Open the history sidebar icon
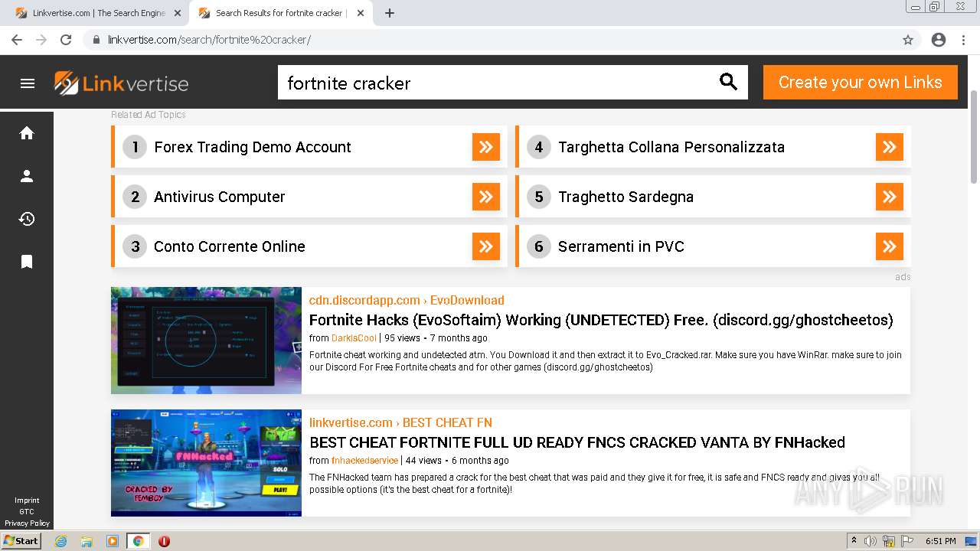This screenshot has width=980, height=551. point(27,219)
